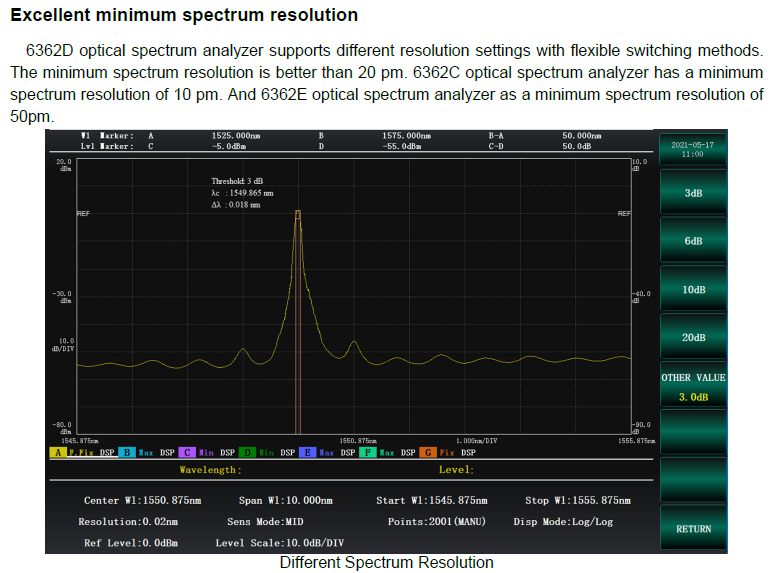Viewport: 771px width, 573px height.
Task: Select trace E blue tab
Action: tap(307, 452)
